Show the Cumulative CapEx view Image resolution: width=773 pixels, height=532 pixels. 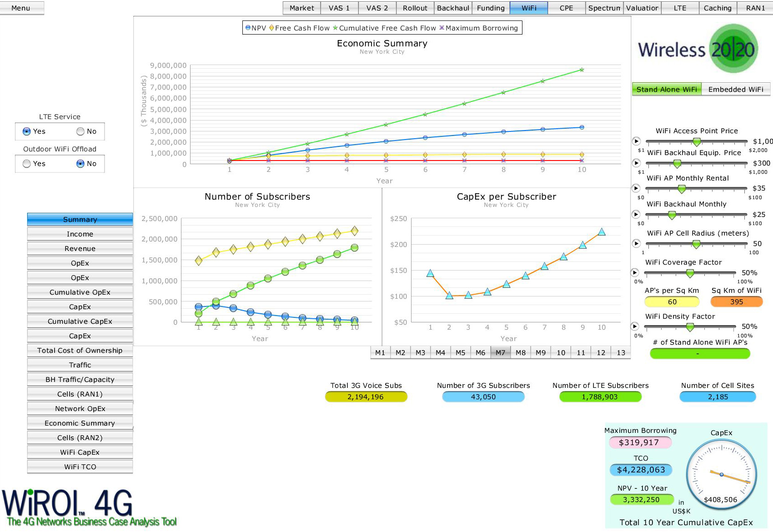(x=80, y=321)
